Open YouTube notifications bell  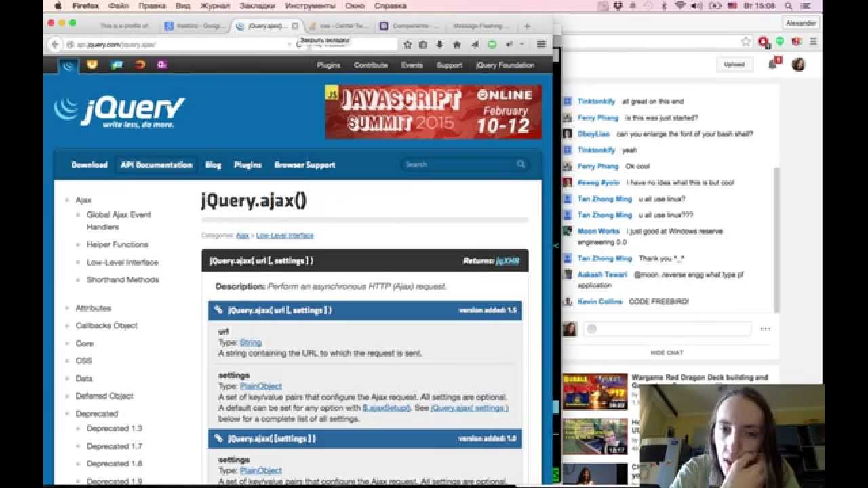coord(772,64)
